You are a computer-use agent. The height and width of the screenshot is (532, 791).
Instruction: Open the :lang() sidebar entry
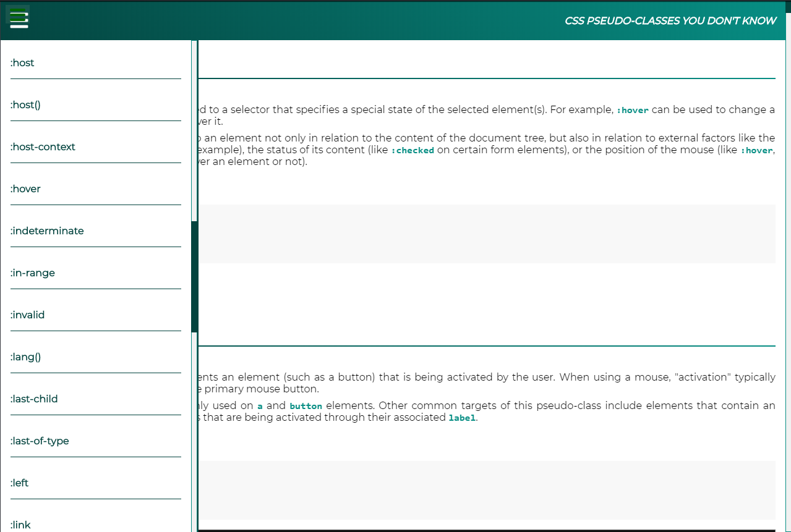pos(25,357)
